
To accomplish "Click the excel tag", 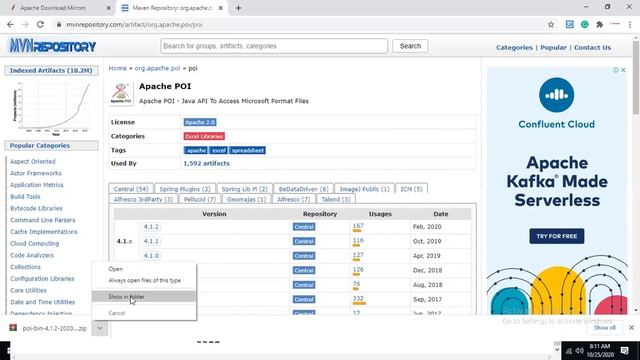I will (x=218, y=151).
